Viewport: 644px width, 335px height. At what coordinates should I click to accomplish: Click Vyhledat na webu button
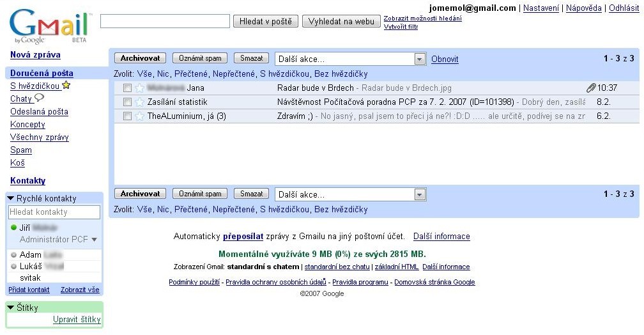(x=341, y=21)
